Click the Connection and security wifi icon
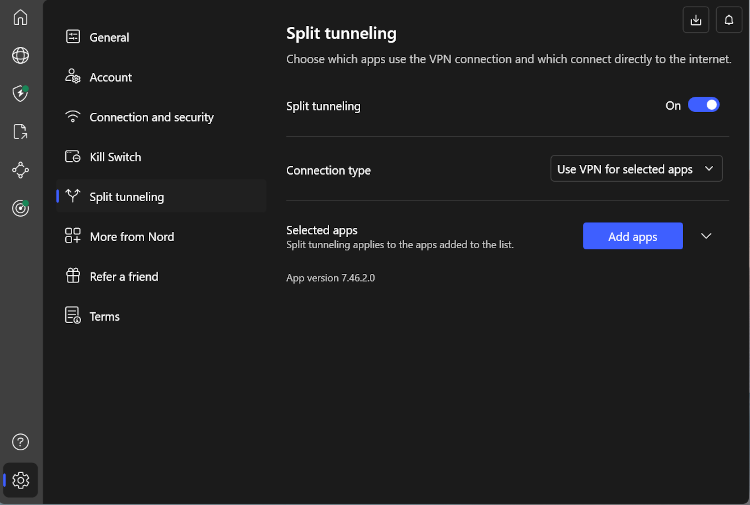 click(73, 116)
